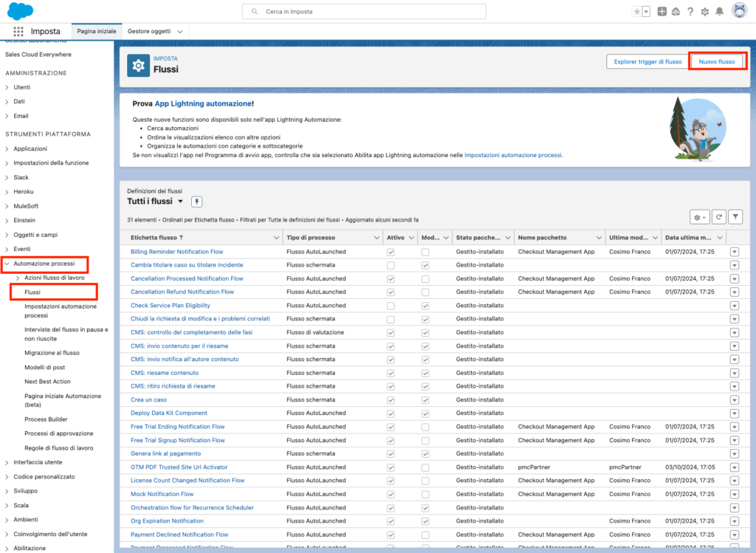Click the list refresh icon
This screenshot has height=553, width=756.
[x=719, y=216]
